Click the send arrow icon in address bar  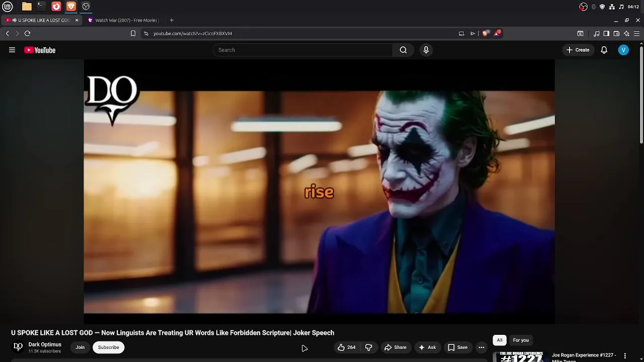pyautogui.click(x=473, y=33)
